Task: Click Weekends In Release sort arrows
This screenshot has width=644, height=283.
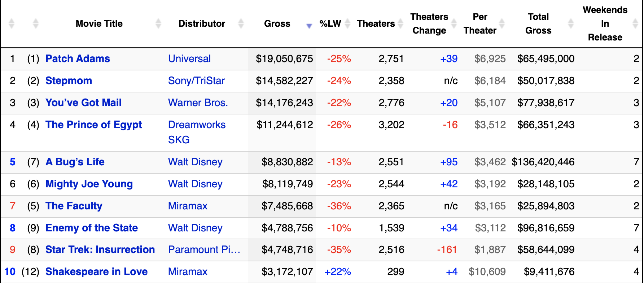Action: coord(635,24)
